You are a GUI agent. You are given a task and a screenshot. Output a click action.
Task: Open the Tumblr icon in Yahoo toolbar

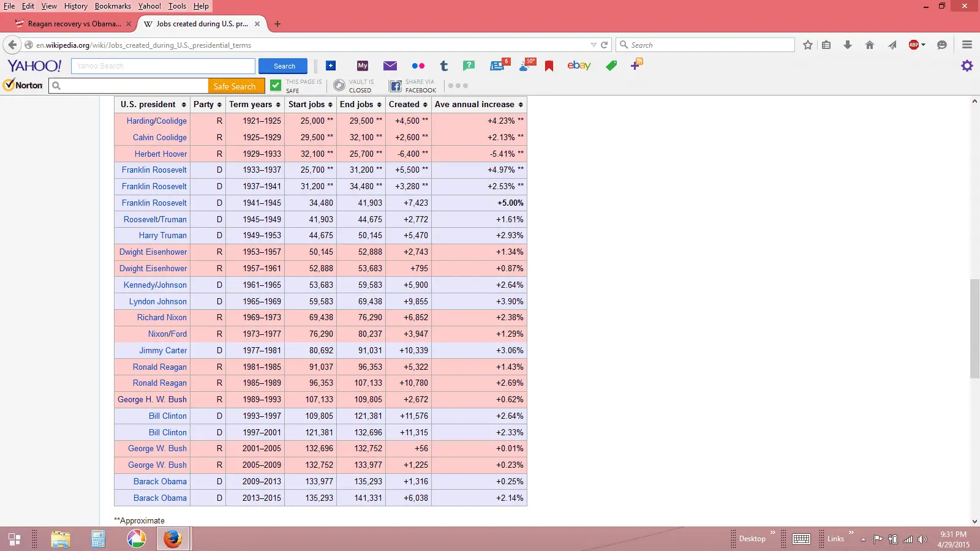pos(444,66)
